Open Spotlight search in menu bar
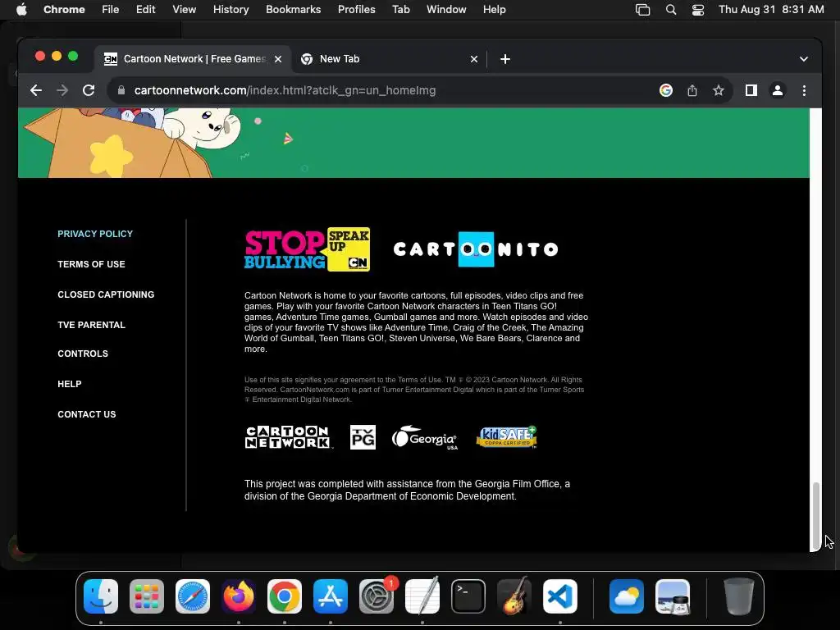The height and width of the screenshot is (630, 840). pos(671,10)
